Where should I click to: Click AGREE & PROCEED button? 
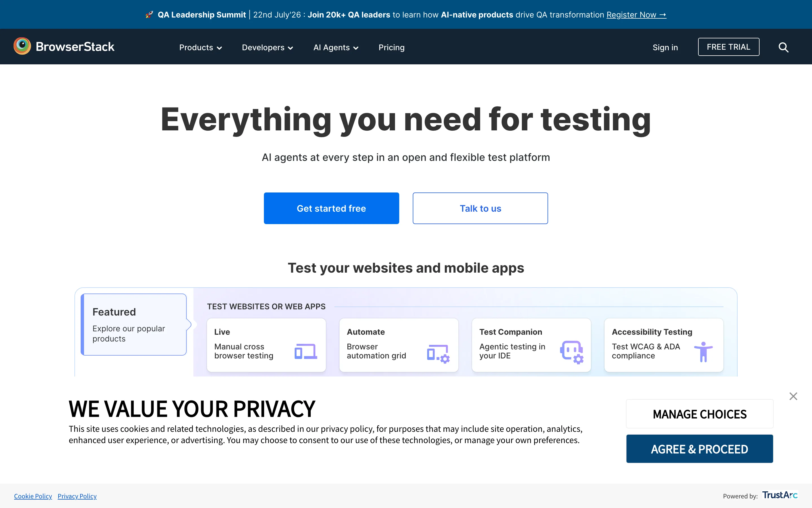700,448
